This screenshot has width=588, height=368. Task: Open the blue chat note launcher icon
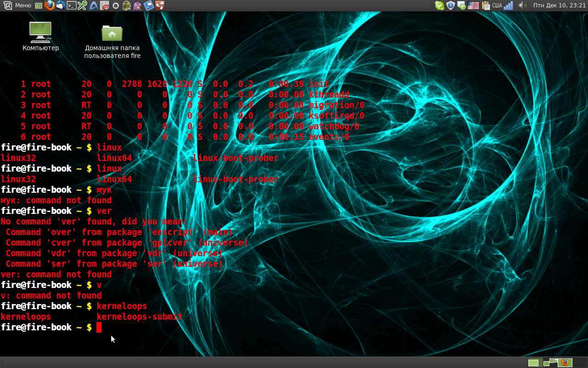coord(149,6)
